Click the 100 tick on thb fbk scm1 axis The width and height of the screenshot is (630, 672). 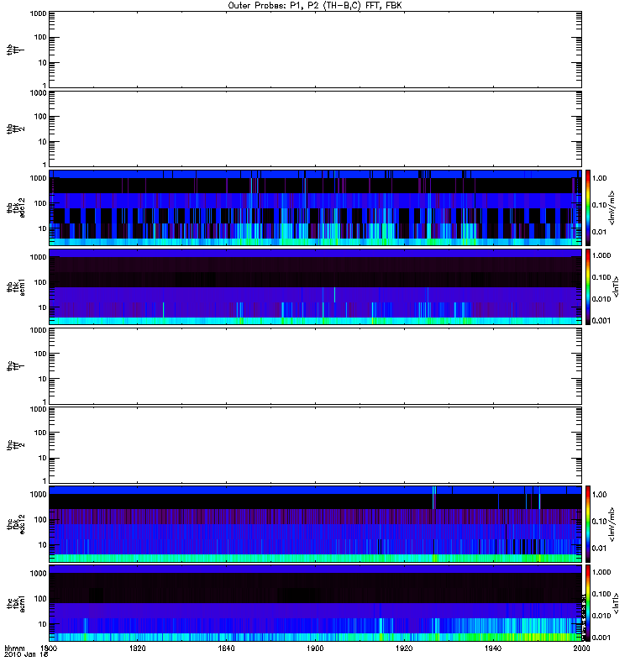40,282
